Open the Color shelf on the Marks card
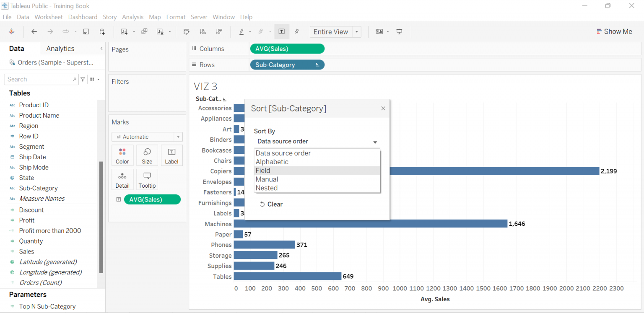The image size is (644, 313). click(122, 155)
